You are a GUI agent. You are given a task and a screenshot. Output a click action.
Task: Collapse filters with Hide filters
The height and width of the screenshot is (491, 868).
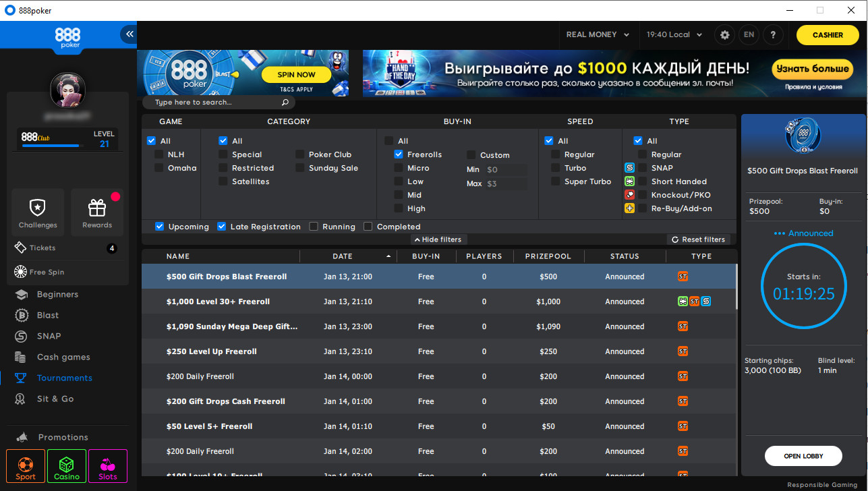coord(438,239)
